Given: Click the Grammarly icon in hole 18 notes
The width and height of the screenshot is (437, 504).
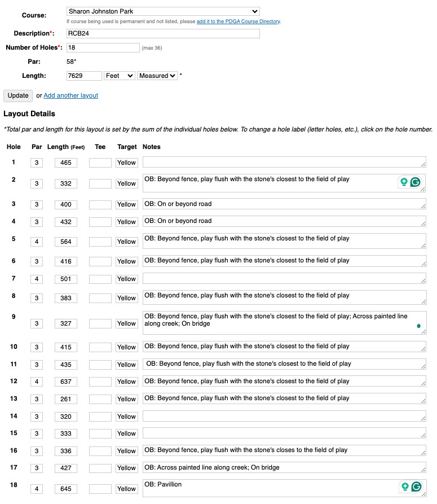Looking at the screenshot, I should click(x=417, y=487).
